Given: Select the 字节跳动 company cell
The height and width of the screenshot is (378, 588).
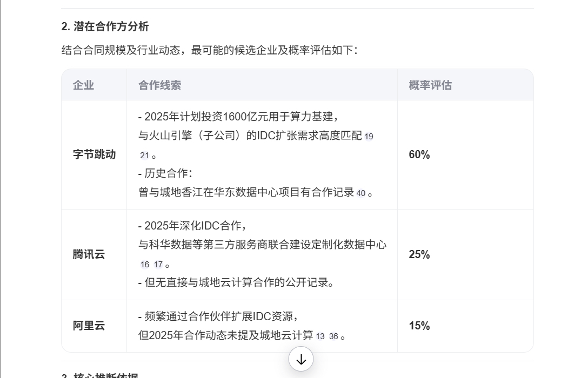Looking at the screenshot, I should coord(94,154).
